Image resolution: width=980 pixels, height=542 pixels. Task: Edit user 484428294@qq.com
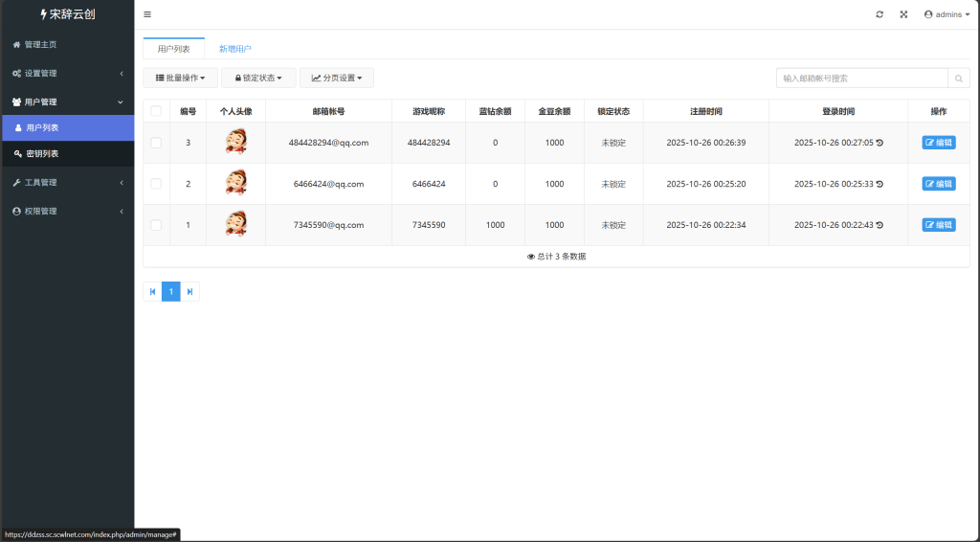tap(939, 143)
